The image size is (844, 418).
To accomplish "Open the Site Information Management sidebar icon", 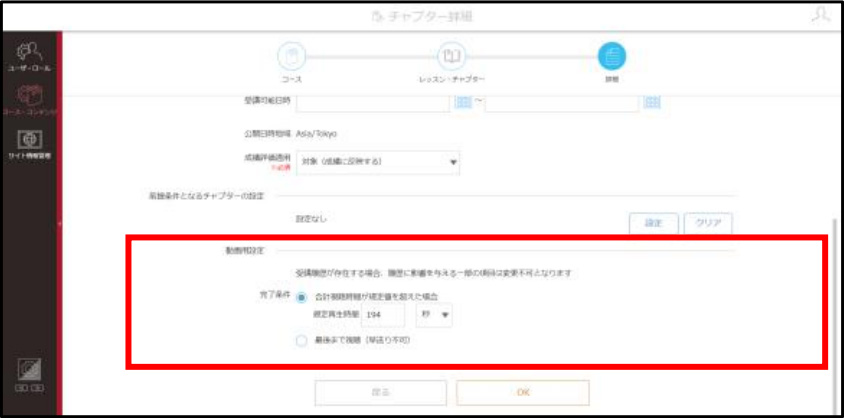I will click(30, 144).
